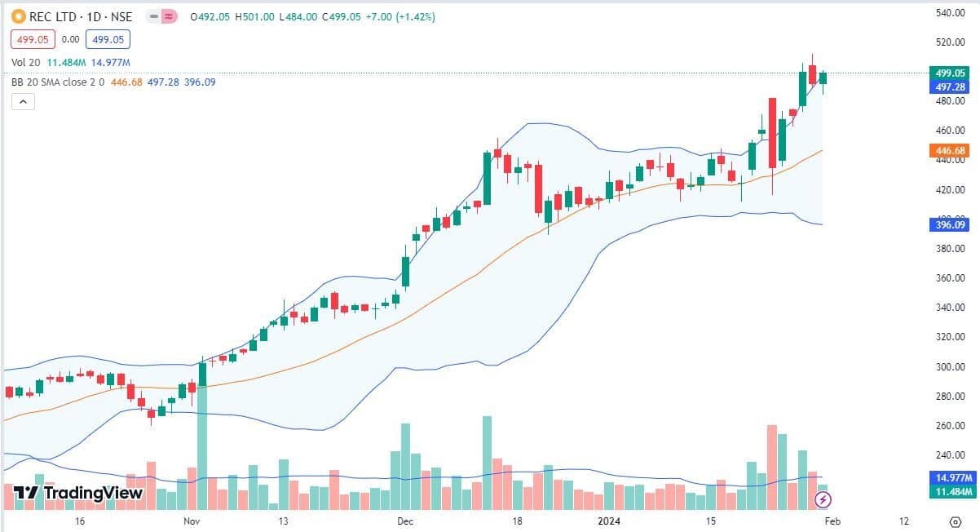Select the BB 20 SMA indicator legend
The width and height of the screenshot is (980, 532).
pos(58,82)
